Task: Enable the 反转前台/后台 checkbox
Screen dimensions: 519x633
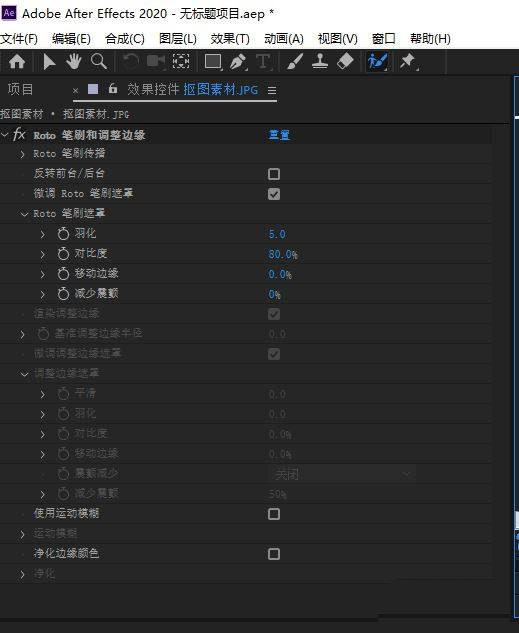Action: (274, 174)
